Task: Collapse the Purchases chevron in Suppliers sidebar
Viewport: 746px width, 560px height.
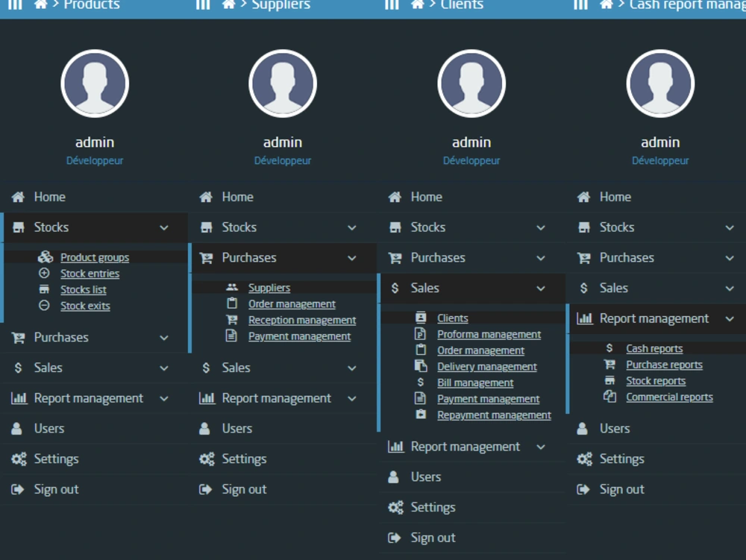Action: pyautogui.click(x=352, y=258)
